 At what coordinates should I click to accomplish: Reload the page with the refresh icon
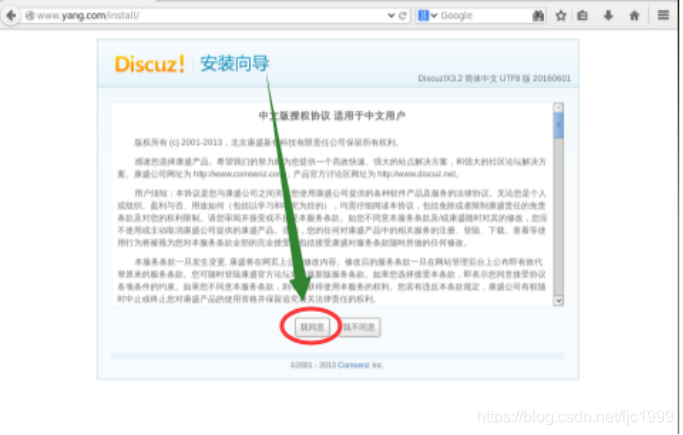[403, 16]
